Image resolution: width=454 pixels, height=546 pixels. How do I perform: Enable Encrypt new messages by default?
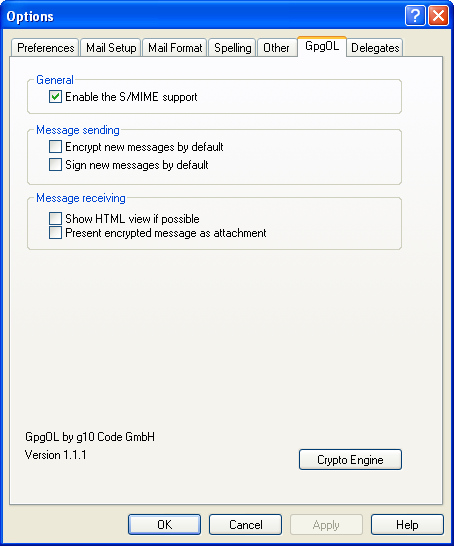[x=55, y=147]
